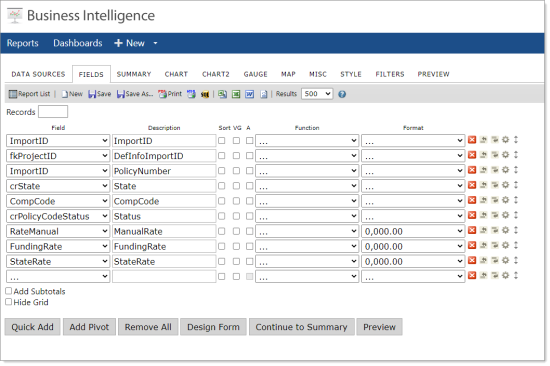Enable the Hide Grid checkbox

click(x=9, y=302)
